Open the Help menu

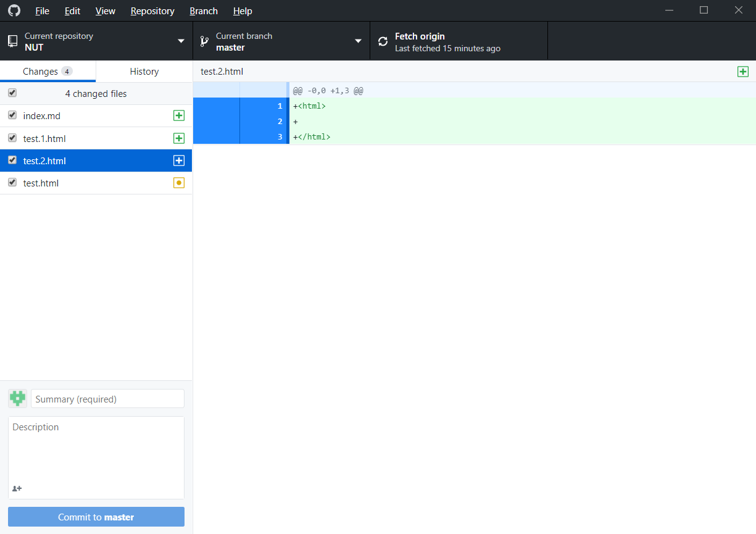click(243, 11)
